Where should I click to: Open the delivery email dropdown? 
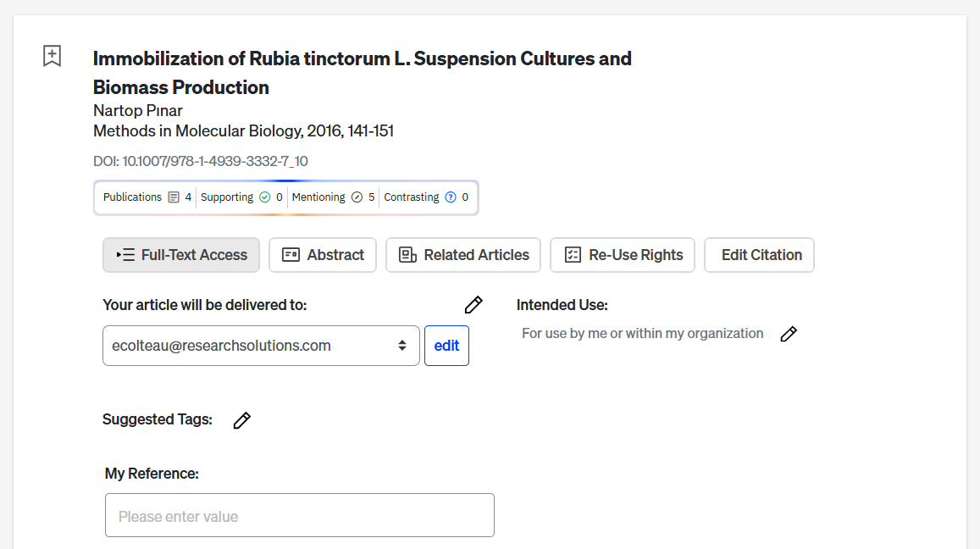click(261, 346)
